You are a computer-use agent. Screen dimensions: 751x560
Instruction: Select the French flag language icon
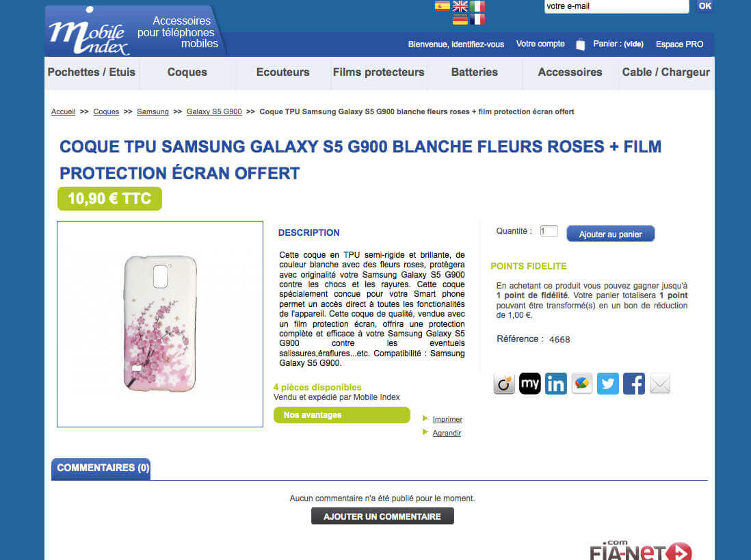[x=477, y=19]
